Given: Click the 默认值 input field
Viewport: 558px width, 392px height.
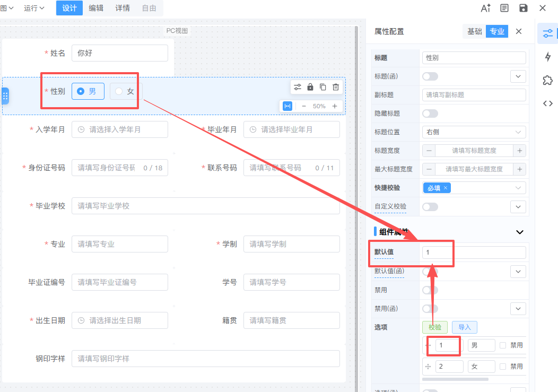Looking at the screenshot, I should (474, 252).
